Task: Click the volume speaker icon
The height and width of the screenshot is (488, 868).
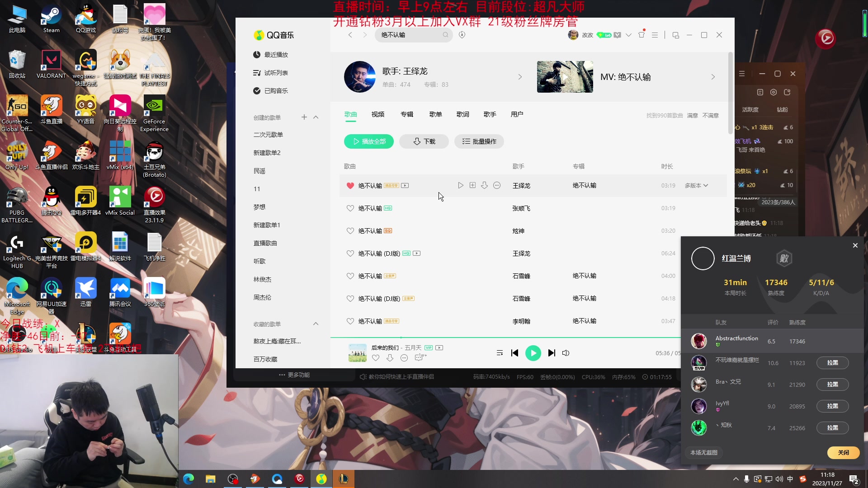Action: (566, 353)
